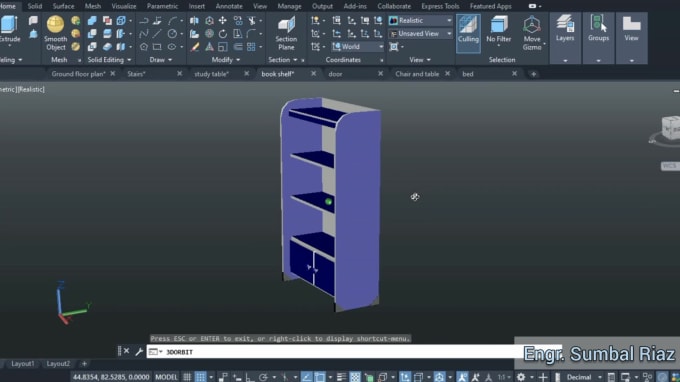Open the Layout1 tab
Image resolution: width=680 pixels, height=382 pixels.
[x=23, y=363]
